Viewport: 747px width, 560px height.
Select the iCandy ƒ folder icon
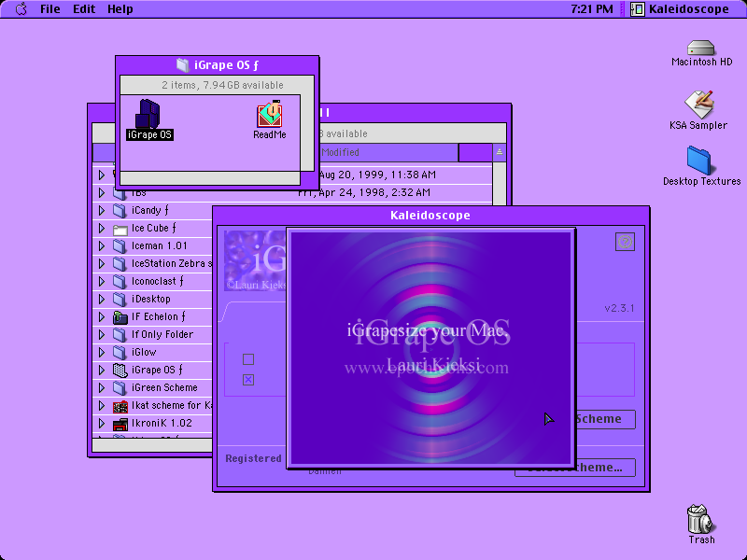120,210
